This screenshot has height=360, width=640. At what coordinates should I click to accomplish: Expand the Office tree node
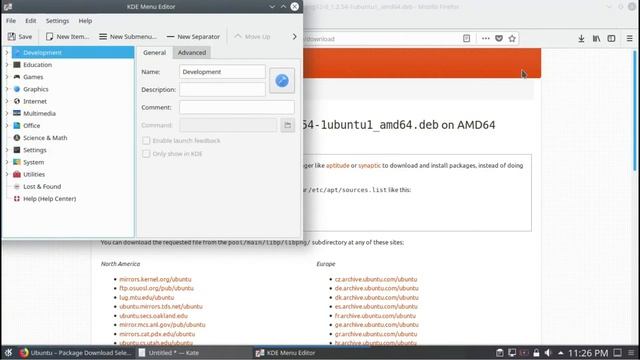click(x=7, y=125)
